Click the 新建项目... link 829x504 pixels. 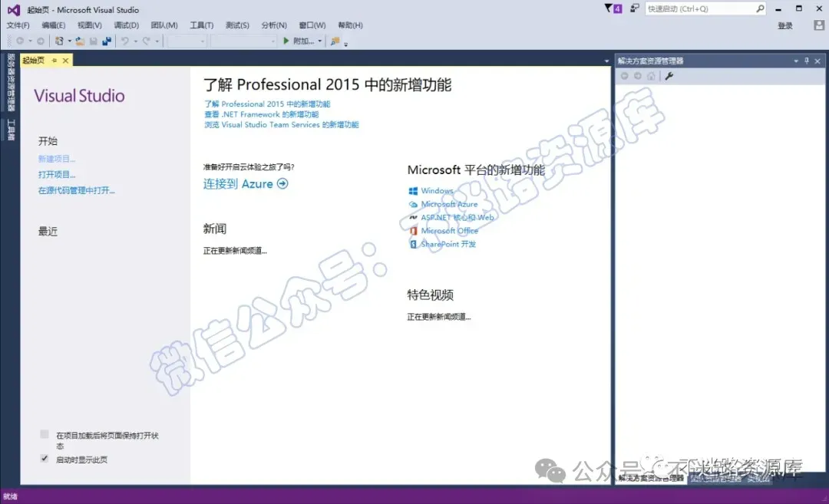[57, 159]
